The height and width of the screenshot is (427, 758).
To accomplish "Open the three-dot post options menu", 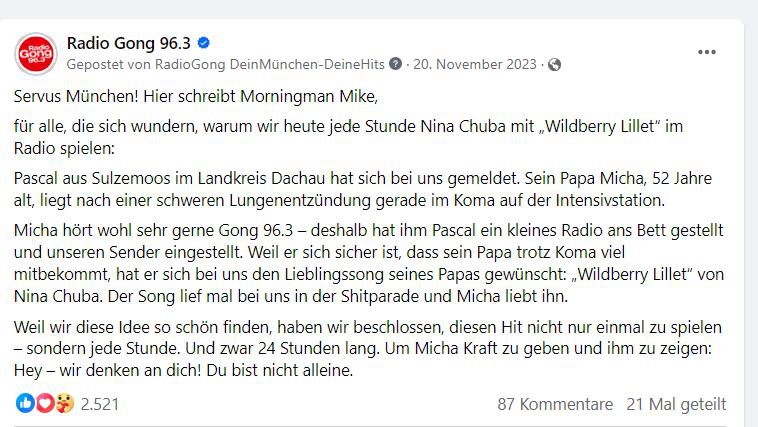I will [x=707, y=52].
